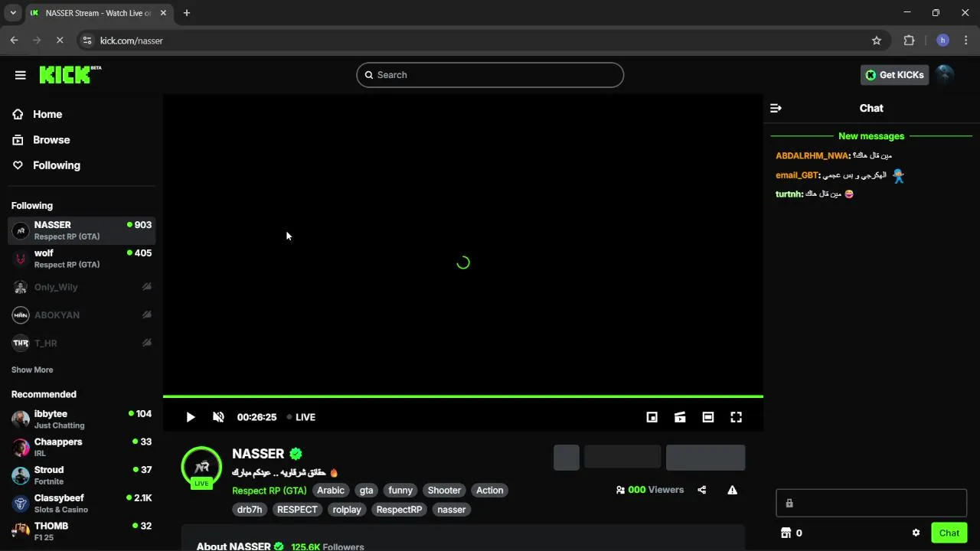Toggle theater mode
This screenshot has height=551, width=980.
click(x=708, y=417)
